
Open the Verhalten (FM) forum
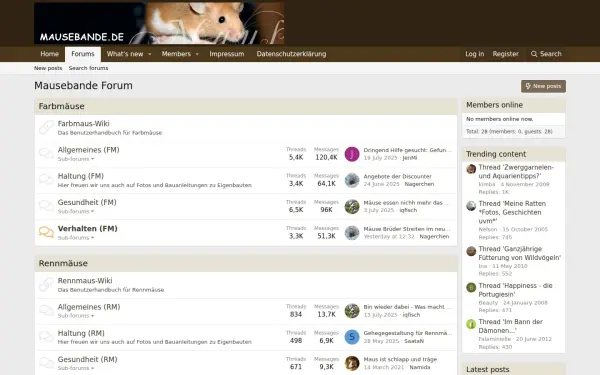[x=88, y=228]
